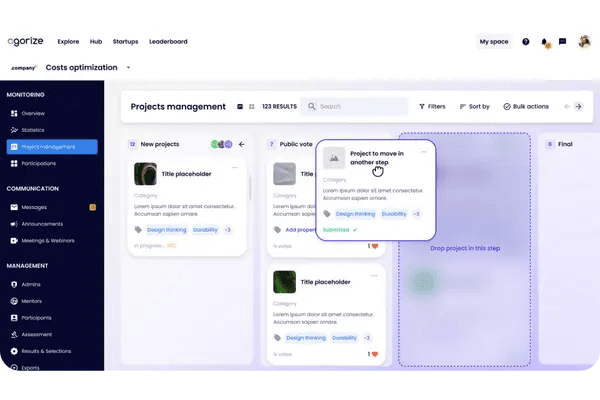The width and height of the screenshot is (600, 400).
Task: Click the My space button
Action: tap(494, 41)
